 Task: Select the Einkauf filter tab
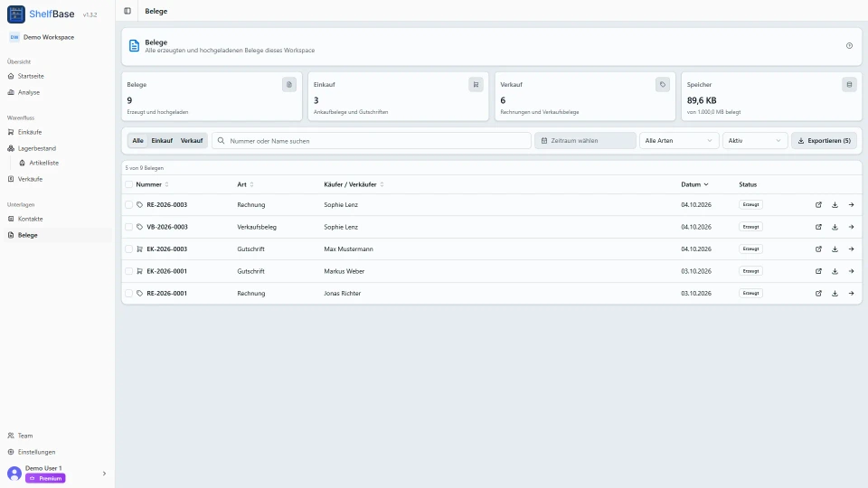(162, 141)
